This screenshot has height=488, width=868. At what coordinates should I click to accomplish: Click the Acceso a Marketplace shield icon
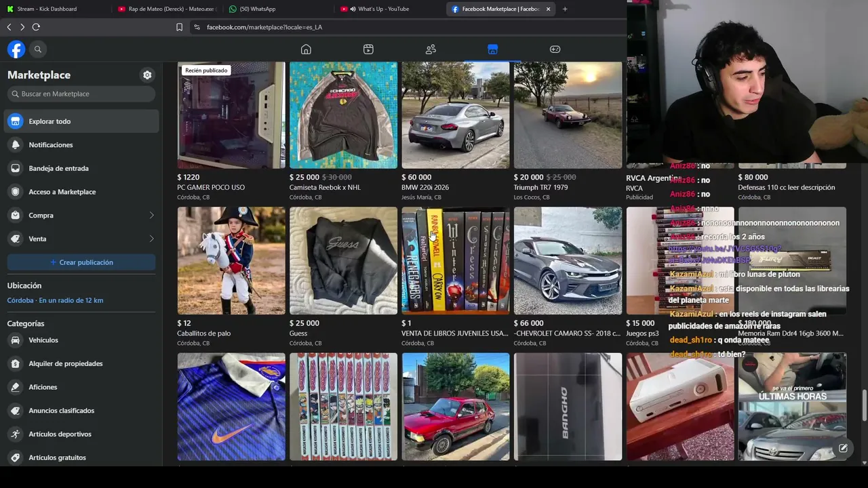[15, 192]
